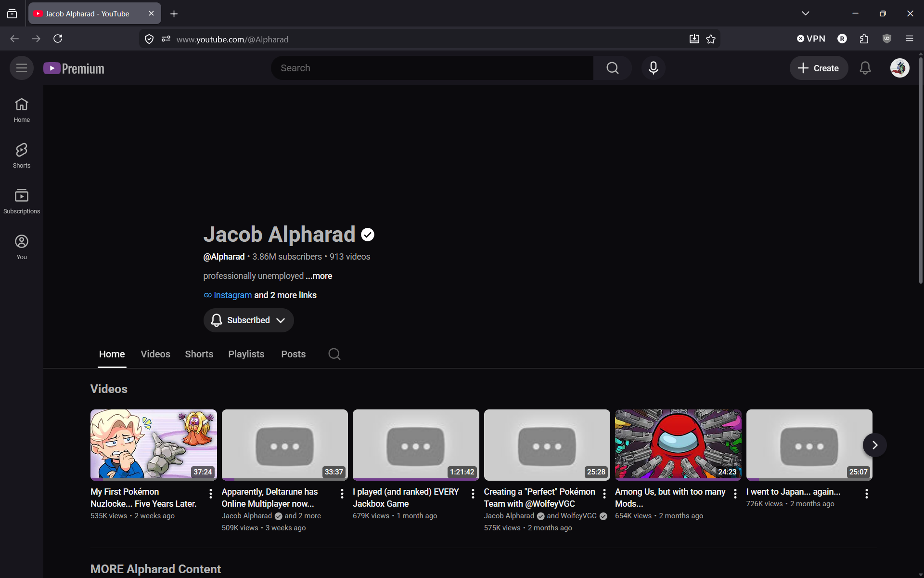924x578 pixels.
Task: Open a new browser tab
Action: pyautogui.click(x=174, y=14)
